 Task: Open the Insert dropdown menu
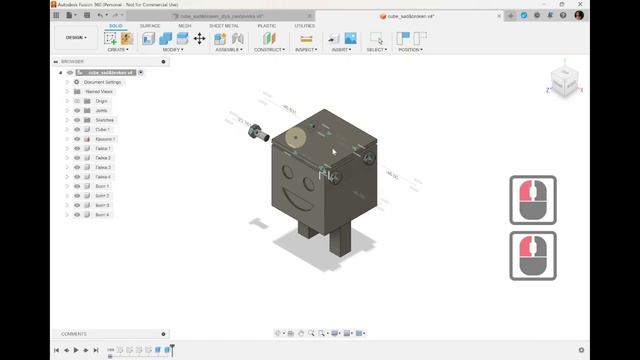pyautogui.click(x=341, y=50)
